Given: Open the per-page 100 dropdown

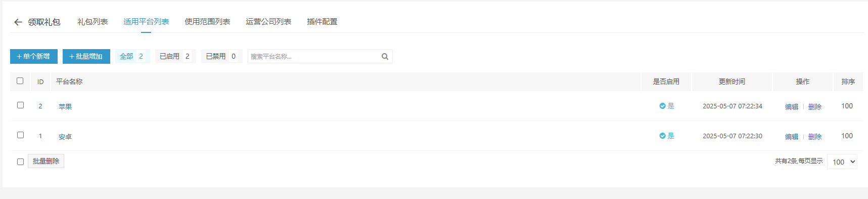Looking at the screenshot, I should (842, 162).
